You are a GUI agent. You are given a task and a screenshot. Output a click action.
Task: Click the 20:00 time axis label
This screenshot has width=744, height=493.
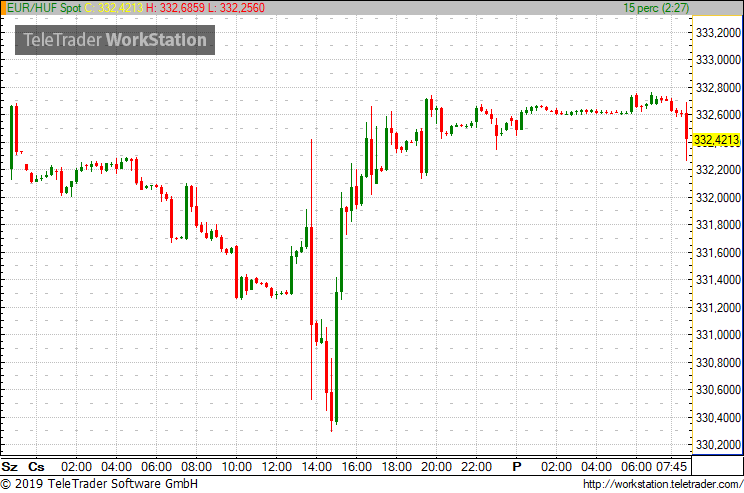tap(437, 467)
